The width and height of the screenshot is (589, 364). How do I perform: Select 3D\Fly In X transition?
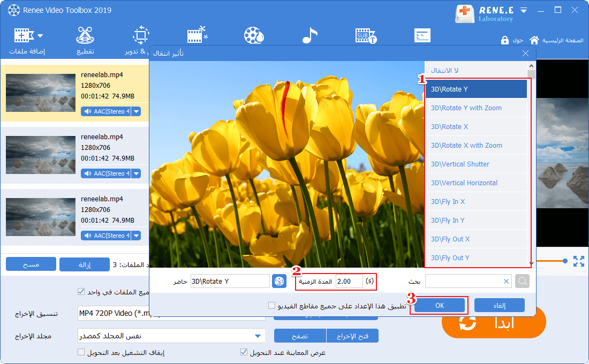[476, 202]
